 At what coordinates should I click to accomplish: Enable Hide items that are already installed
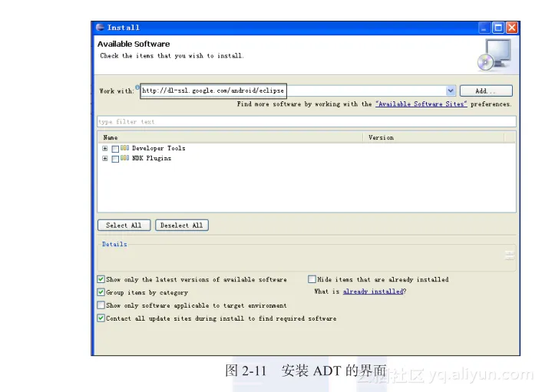click(312, 279)
